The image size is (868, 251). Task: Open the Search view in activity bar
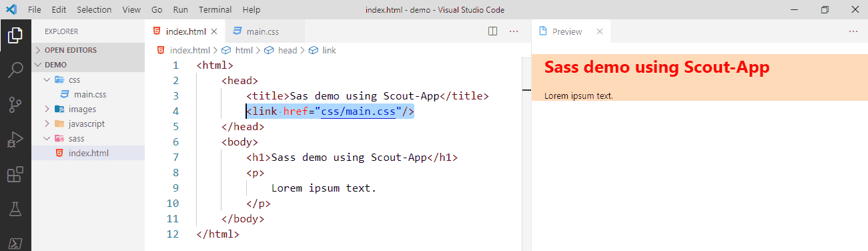pyautogui.click(x=15, y=70)
